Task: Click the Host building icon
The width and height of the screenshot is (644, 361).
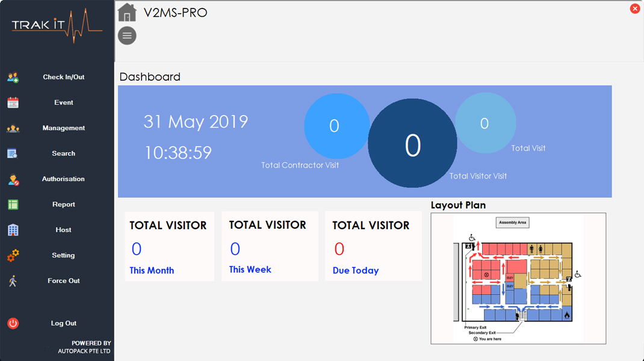Action: click(13, 230)
